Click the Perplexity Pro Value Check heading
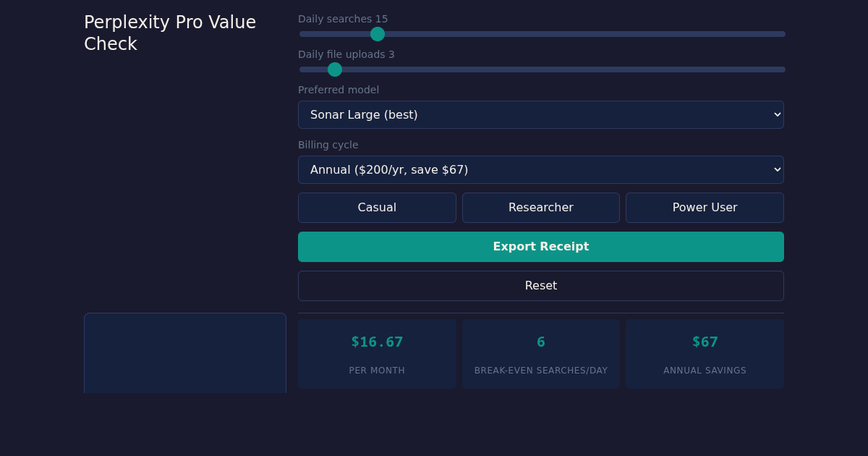 pos(170,33)
